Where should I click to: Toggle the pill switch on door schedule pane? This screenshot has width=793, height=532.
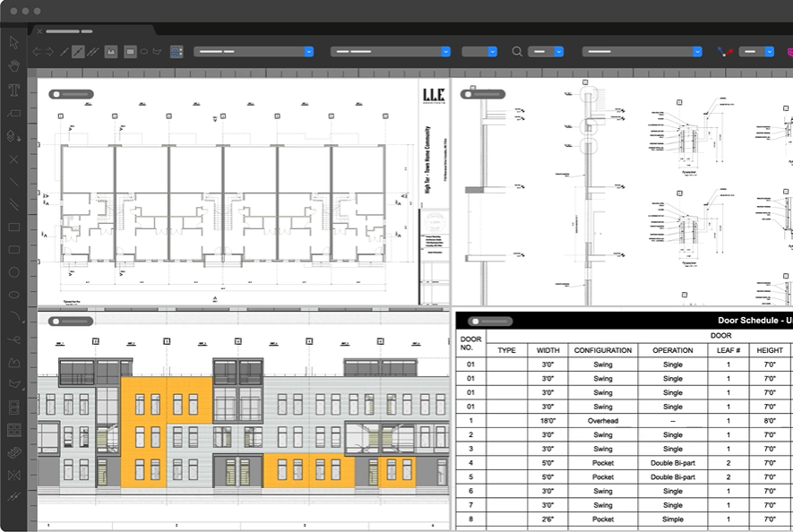coord(490,322)
